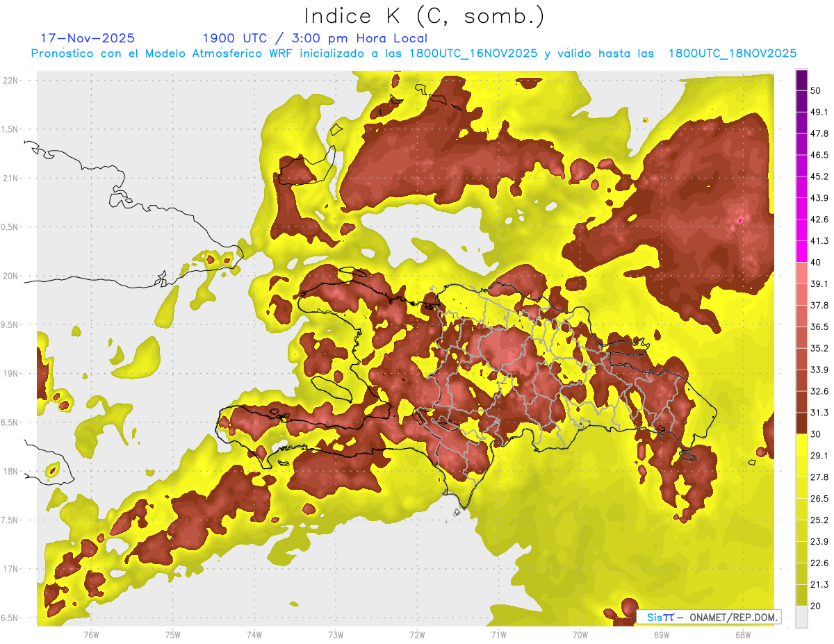Click longitude label '76W'
The width and height of the screenshot is (834, 644).
(91, 635)
